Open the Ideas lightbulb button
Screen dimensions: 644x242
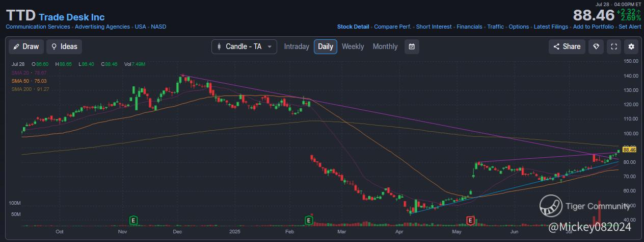click(64, 46)
